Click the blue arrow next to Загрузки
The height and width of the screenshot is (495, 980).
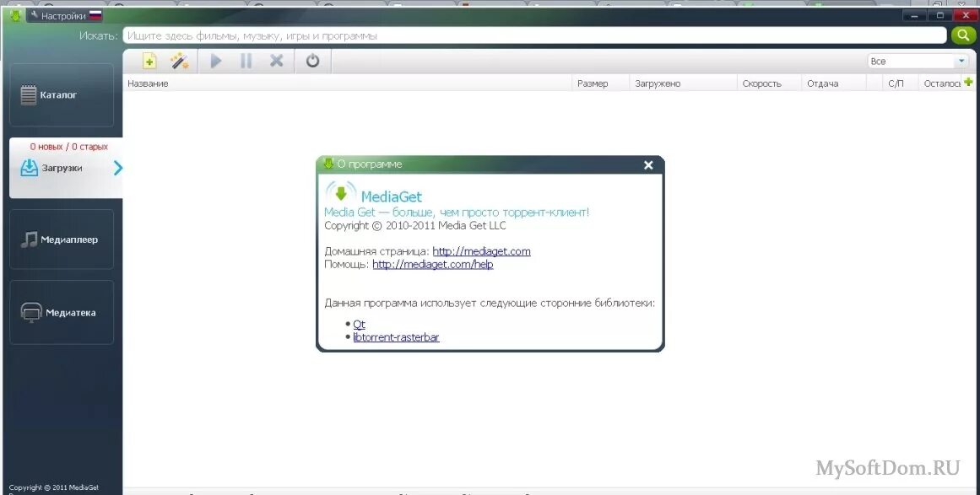[118, 167]
